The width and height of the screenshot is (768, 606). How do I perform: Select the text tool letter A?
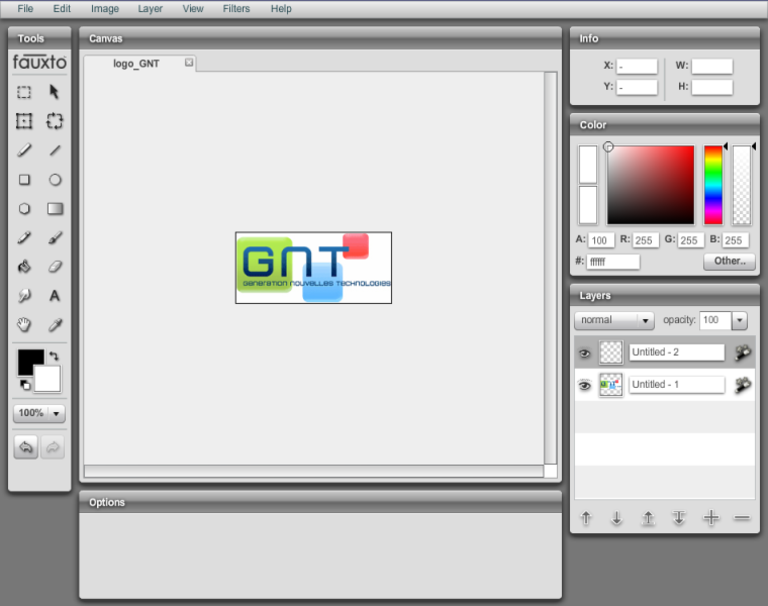pyautogui.click(x=55, y=296)
